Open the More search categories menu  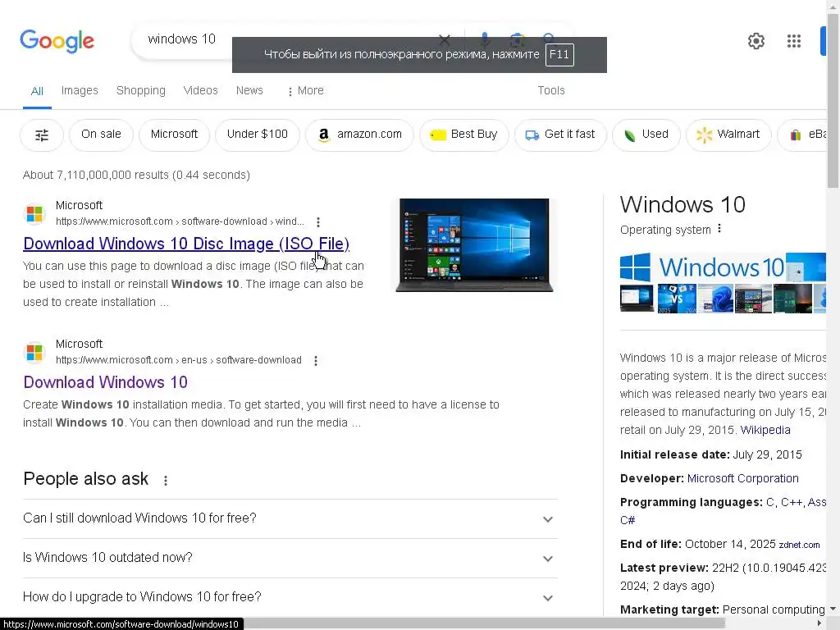pyautogui.click(x=306, y=90)
